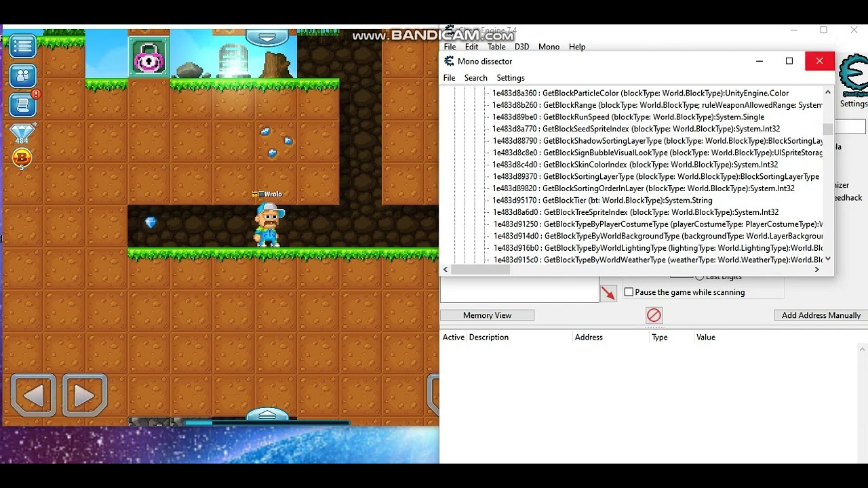868x488 pixels.
Task: Expand the bottom inventory pull-up handle
Action: (x=267, y=415)
